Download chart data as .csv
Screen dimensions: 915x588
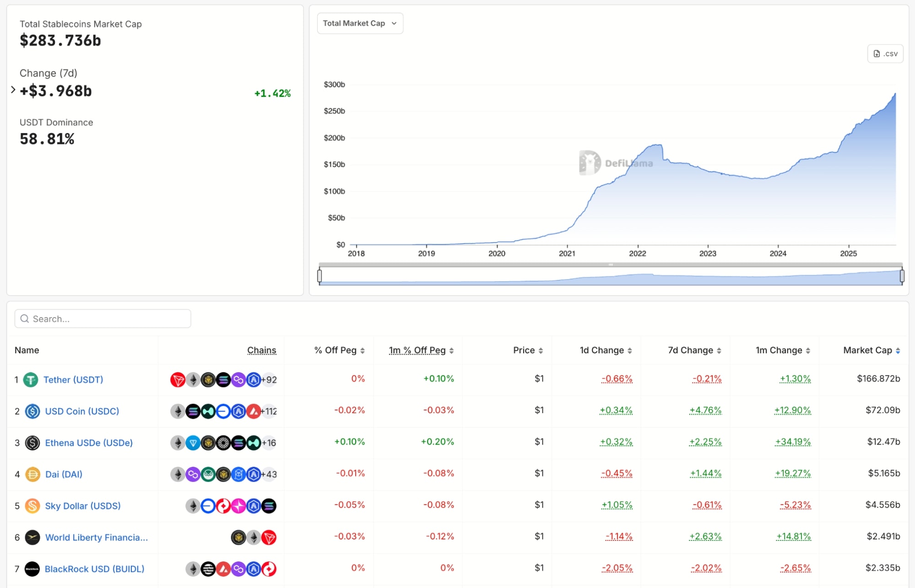885,54
